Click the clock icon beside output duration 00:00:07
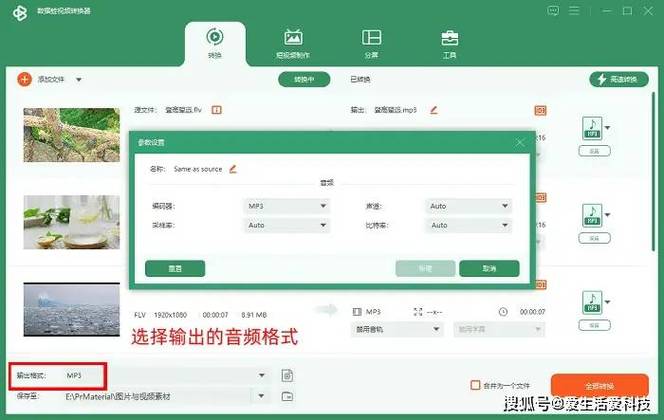The height and width of the screenshot is (420, 664). (503, 312)
